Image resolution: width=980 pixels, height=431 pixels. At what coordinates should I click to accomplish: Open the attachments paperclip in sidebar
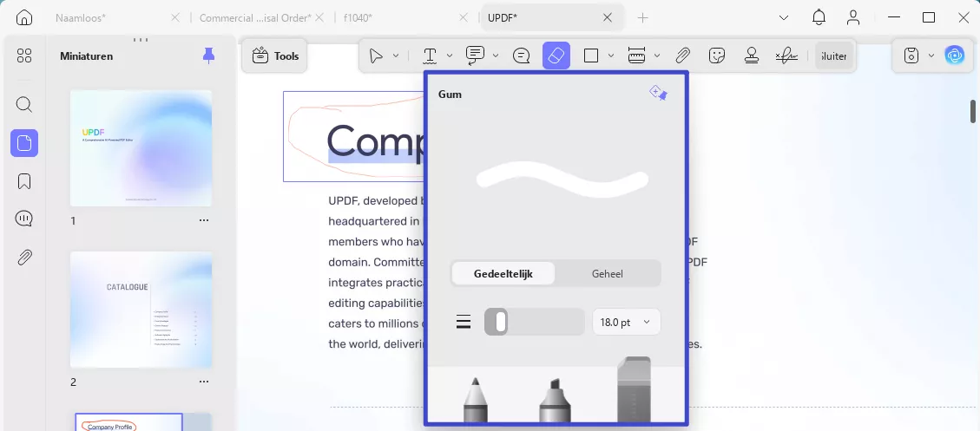coord(23,258)
